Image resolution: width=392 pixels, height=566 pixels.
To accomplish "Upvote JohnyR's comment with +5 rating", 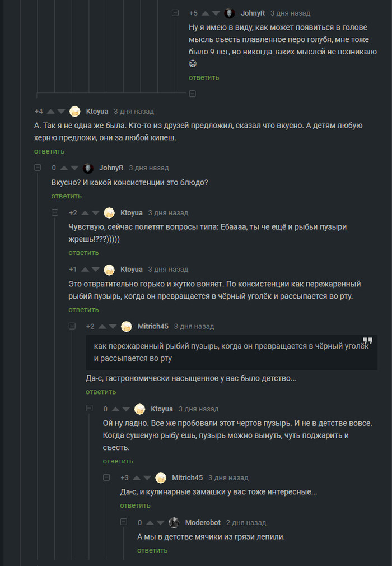I will click(205, 13).
